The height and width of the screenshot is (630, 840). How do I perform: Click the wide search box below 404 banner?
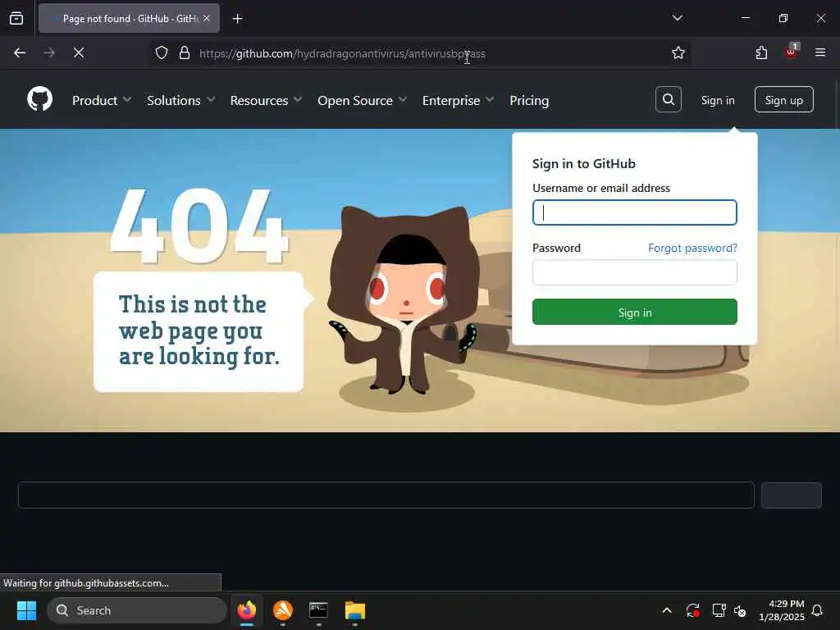[x=386, y=495]
